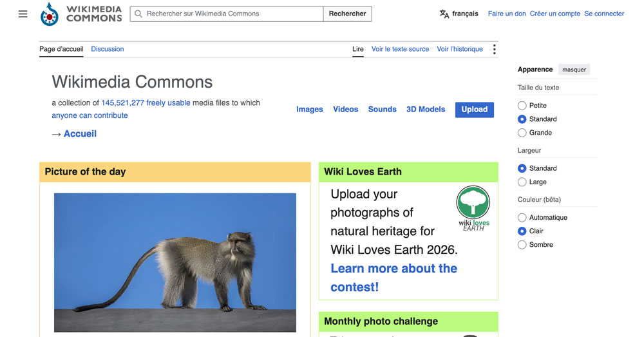Open Learn more about the contest link
This screenshot has width=644, height=337.
[394, 278]
